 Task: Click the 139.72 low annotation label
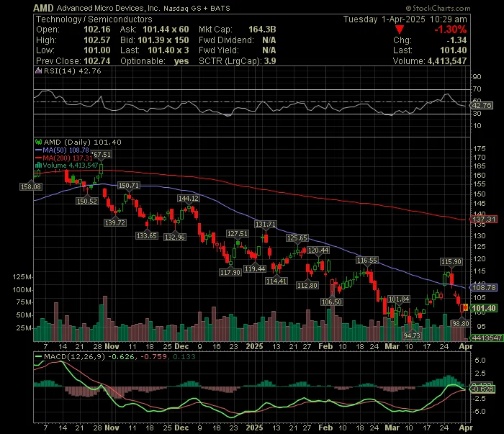click(115, 222)
